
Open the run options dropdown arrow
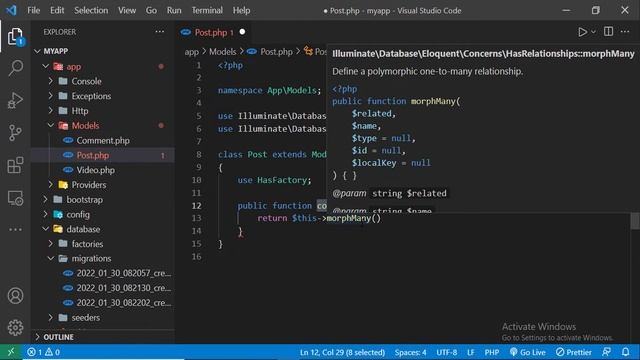(x=593, y=32)
